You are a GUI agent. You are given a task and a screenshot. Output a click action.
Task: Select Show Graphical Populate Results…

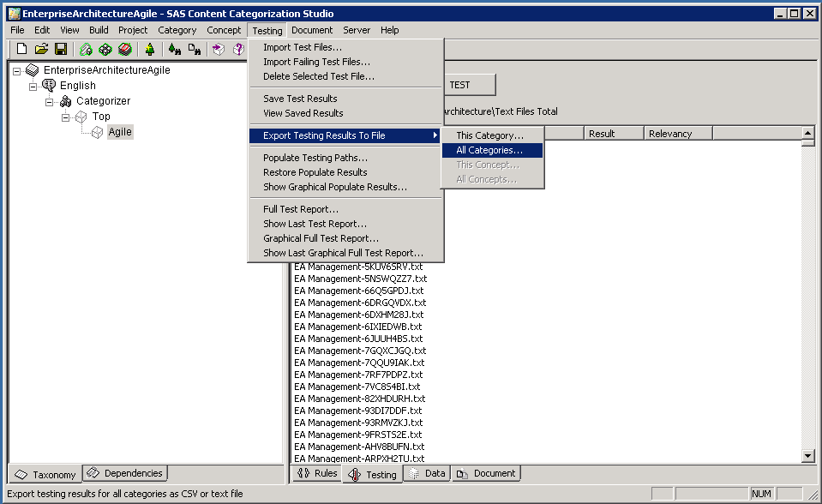coord(345,187)
